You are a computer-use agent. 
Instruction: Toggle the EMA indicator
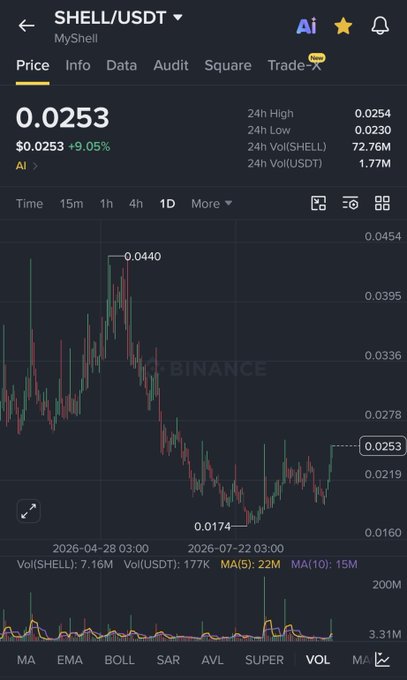(70, 660)
